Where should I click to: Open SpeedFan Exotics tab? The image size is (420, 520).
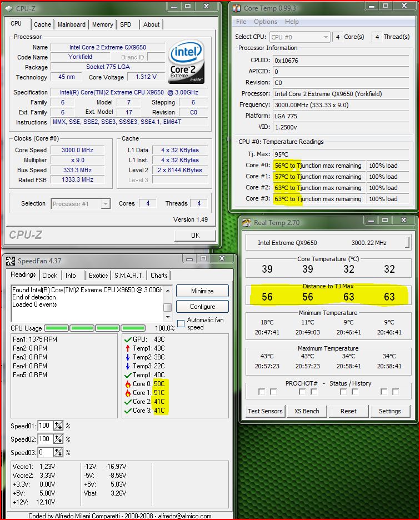click(x=98, y=275)
